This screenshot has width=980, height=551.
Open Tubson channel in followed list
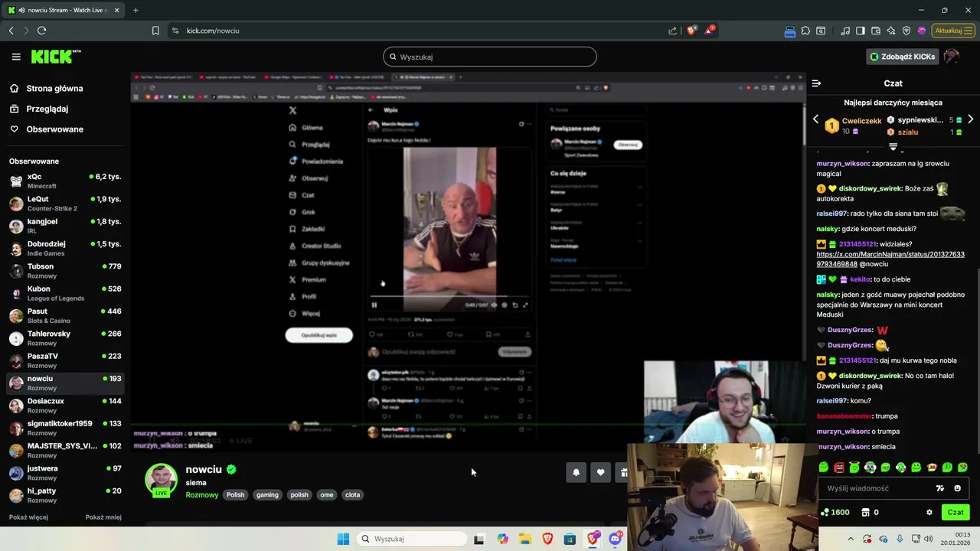[x=64, y=271]
